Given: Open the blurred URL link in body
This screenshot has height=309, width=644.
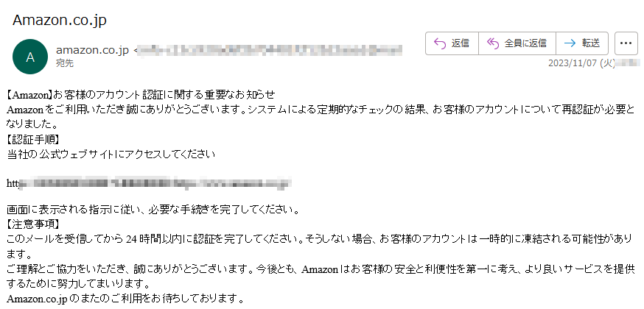Looking at the screenshot, I should [x=150, y=182].
